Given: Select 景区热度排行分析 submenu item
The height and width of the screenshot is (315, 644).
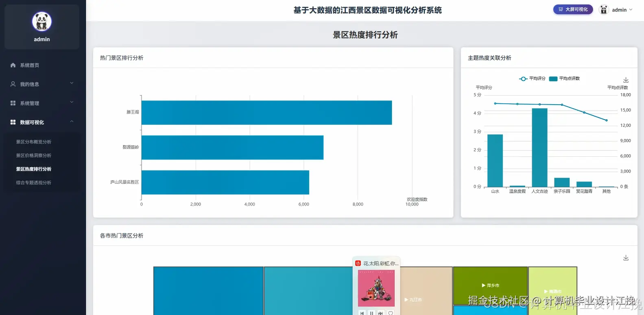Looking at the screenshot, I should [x=34, y=169].
